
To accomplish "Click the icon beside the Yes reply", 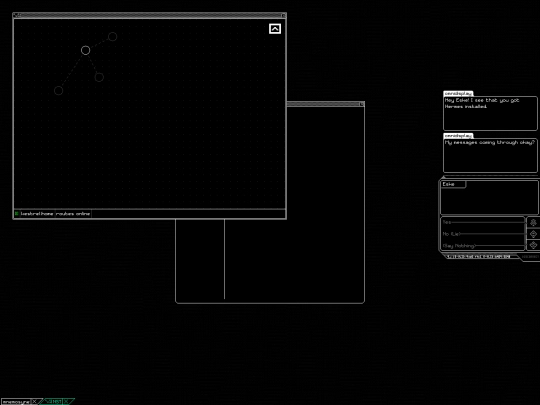I will (533, 222).
